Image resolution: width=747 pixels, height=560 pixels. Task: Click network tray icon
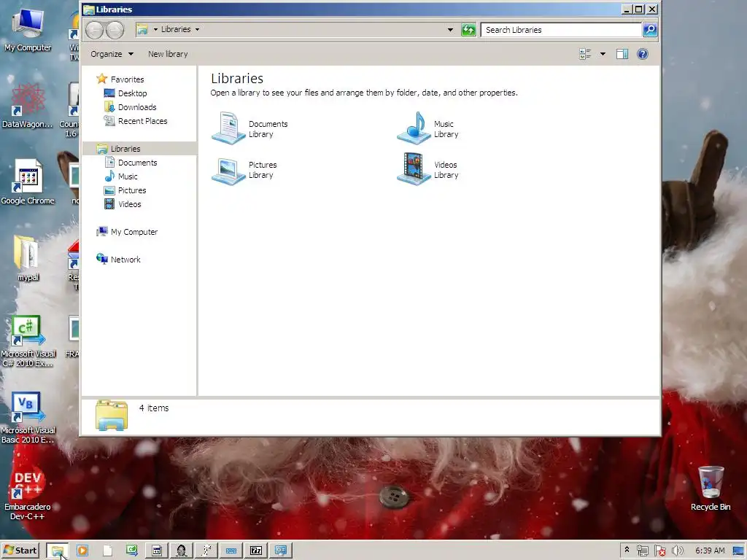click(642, 551)
